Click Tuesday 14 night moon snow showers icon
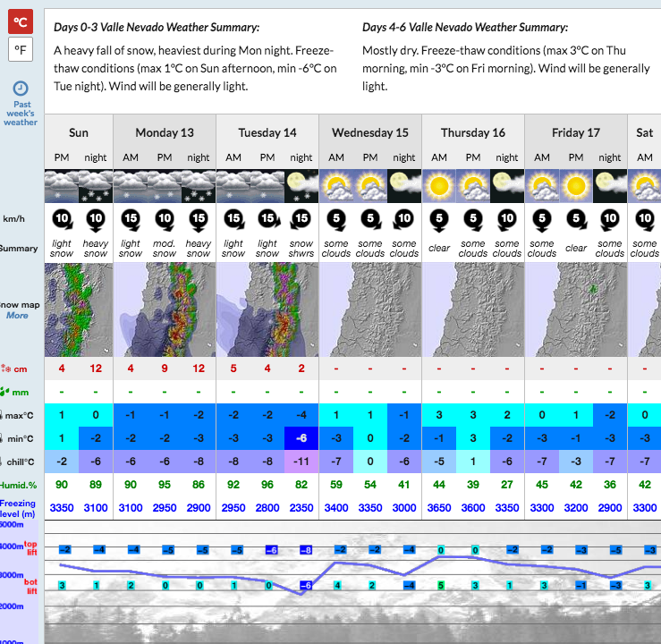This screenshot has height=644, width=661. [301, 186]
